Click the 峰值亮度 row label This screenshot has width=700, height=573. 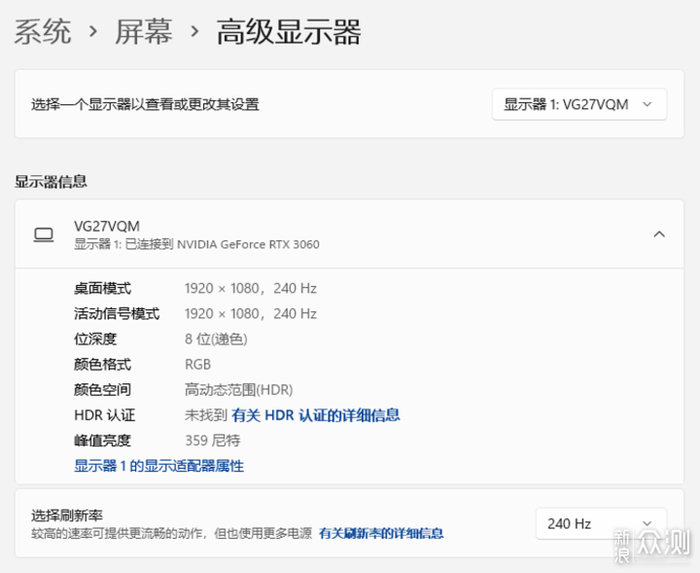pos(102,441)
